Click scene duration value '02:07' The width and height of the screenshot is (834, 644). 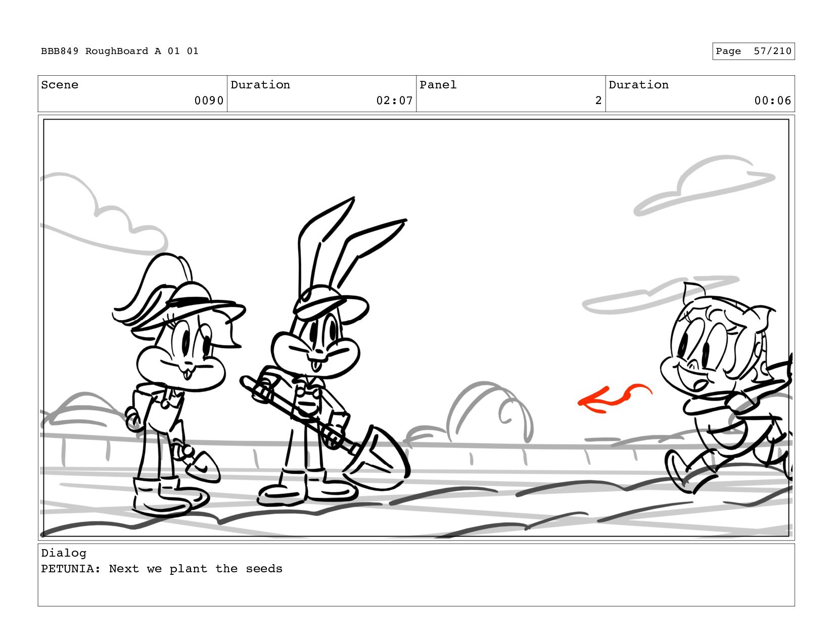[x=394, y=101]
